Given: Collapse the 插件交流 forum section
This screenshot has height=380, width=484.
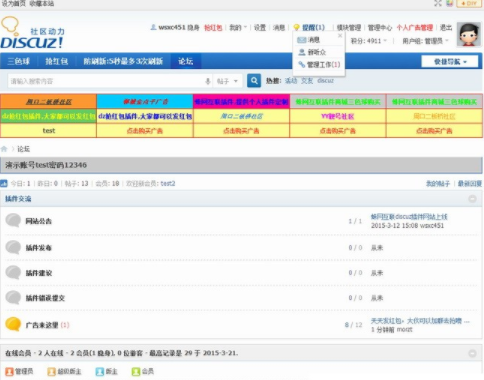Looking at the screenshot, I should click(472, 199).
